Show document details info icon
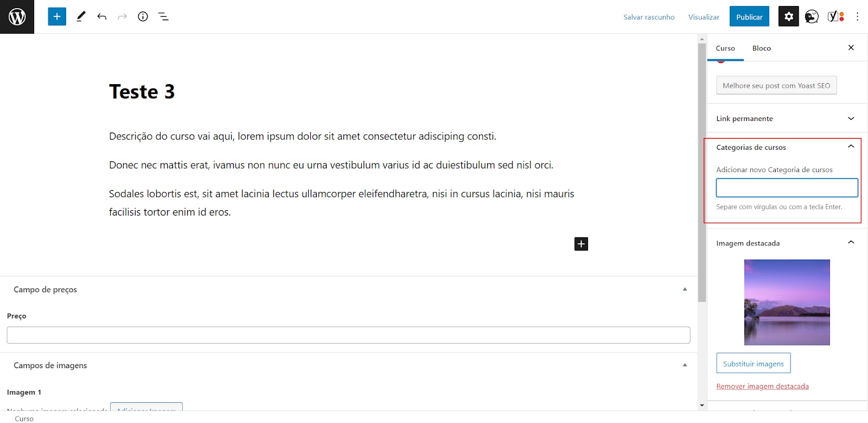The width and height of the screenshot is (868, 423). click(143, 16)
